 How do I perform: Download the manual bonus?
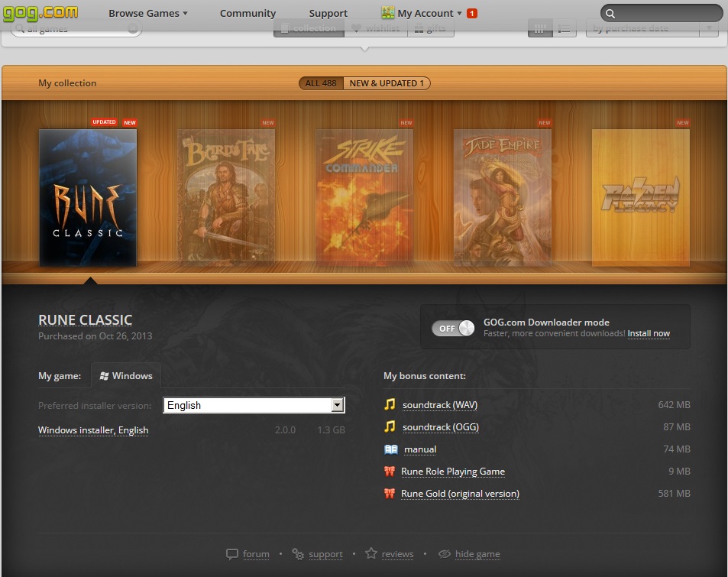(420, 449)
